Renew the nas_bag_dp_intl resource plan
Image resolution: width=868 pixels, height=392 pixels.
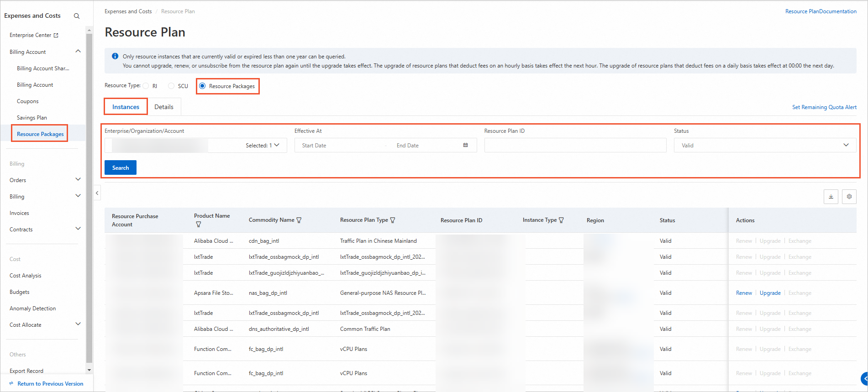pyautogui.click(x=744, y=293)
